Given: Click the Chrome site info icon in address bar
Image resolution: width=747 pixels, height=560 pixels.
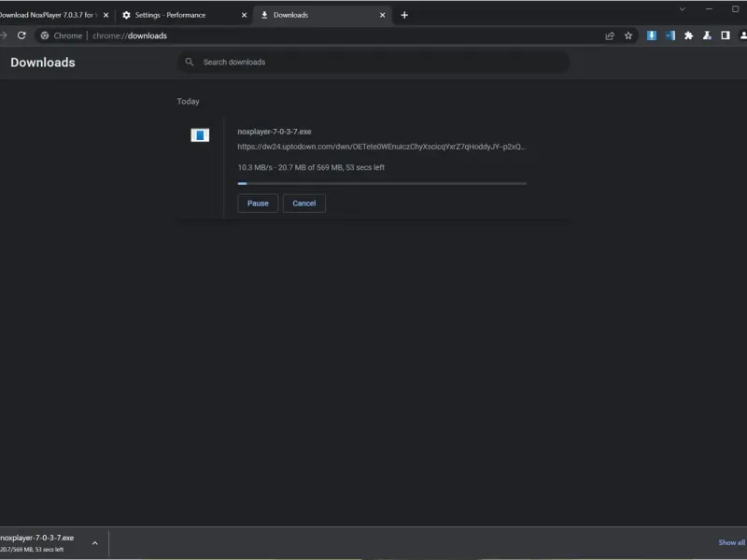Looking at the screenshot, I should pyautogui.click(x=44, y=35).
